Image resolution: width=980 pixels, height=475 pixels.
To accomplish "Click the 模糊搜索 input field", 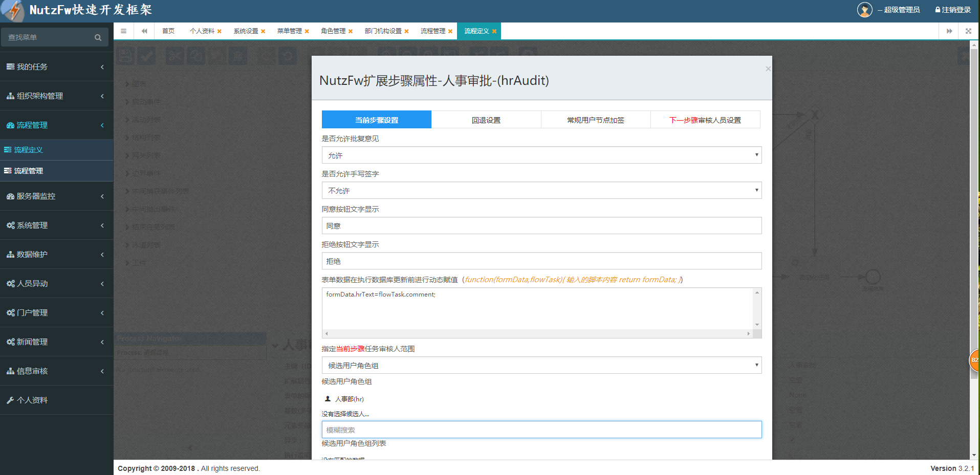I will (541, 429).
